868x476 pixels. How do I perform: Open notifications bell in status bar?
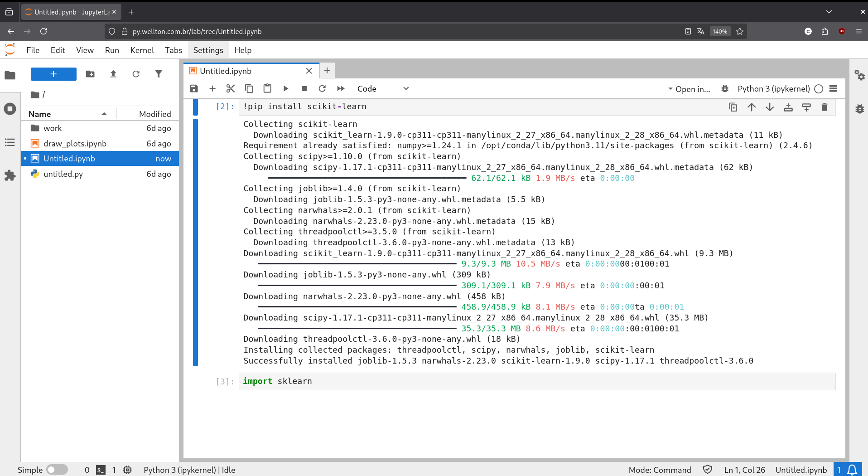[x=847, y=470]
